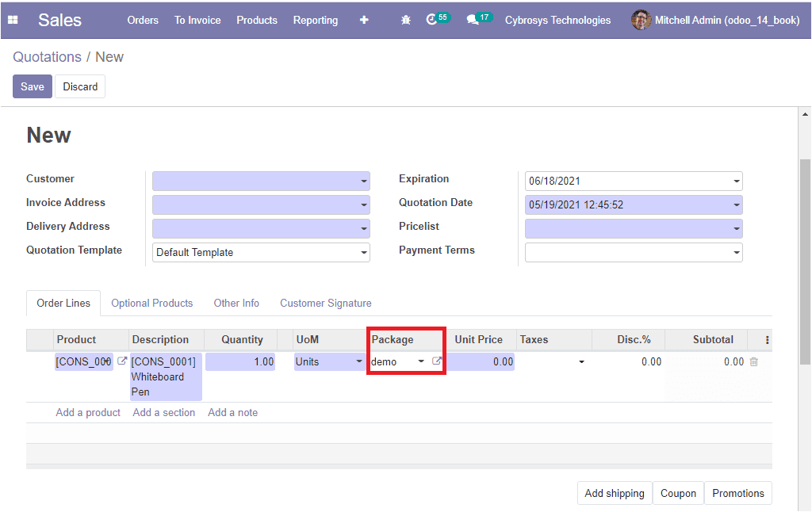The height and width of the screenshot is (512, 812).
Task: Click Add a section link
Action: [x=163, y=412]
